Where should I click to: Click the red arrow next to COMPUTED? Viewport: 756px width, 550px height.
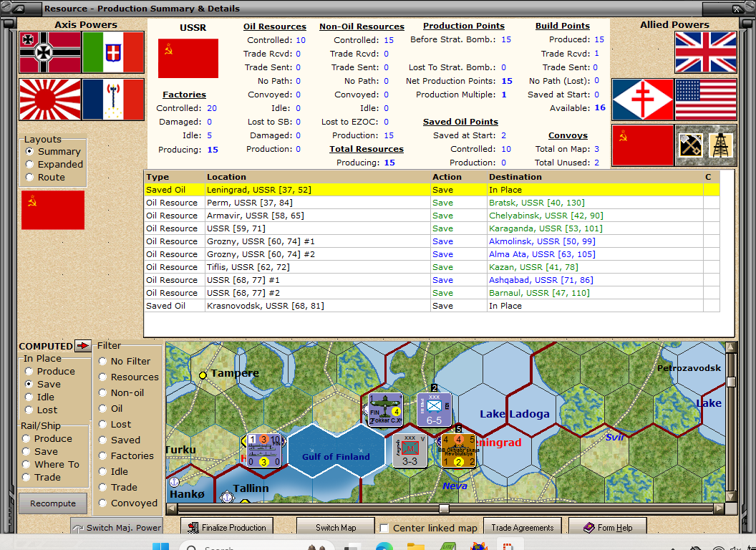point(84,345)
